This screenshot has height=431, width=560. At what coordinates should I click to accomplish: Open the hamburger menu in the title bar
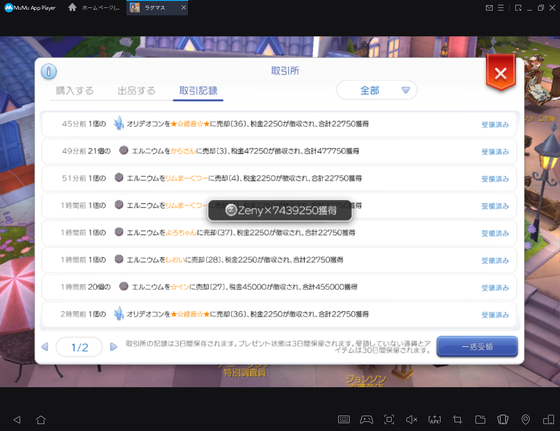501,7
